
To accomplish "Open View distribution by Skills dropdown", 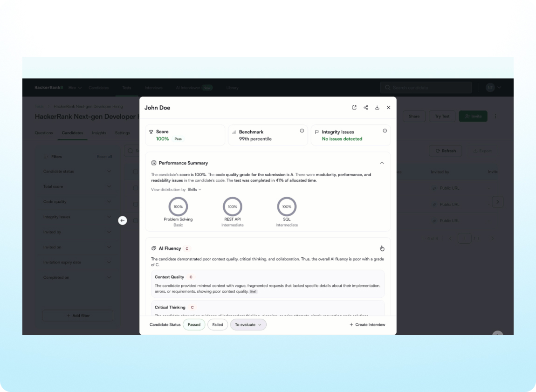I will click(194, 189).
